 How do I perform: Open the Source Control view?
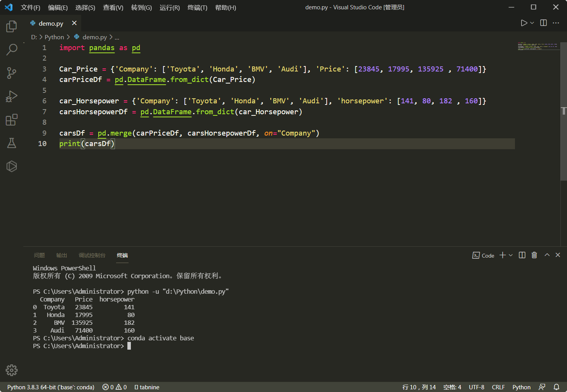[11, 73]
